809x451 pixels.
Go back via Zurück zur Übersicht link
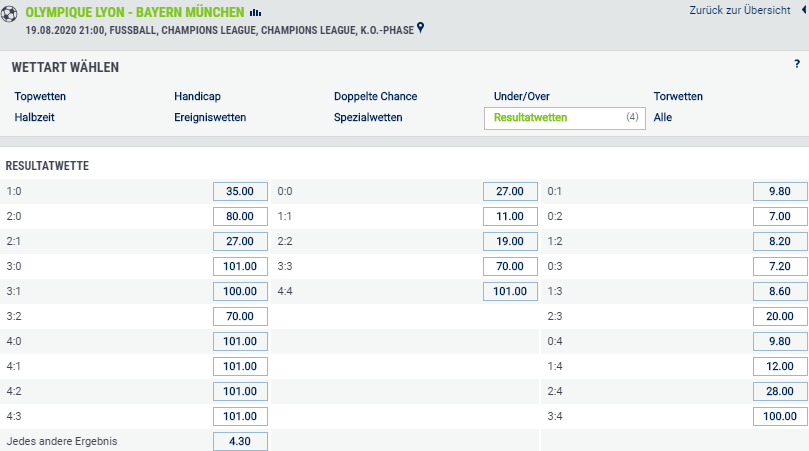[x=739, y=10]
